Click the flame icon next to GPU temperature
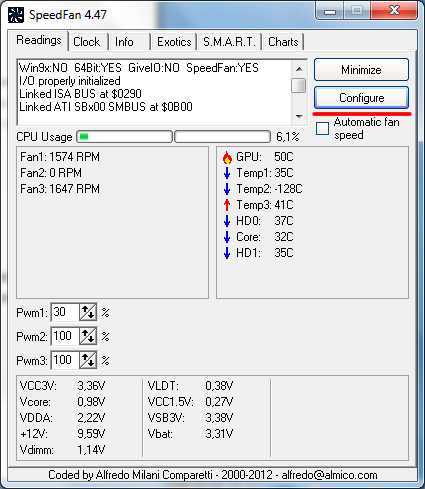 227,157
